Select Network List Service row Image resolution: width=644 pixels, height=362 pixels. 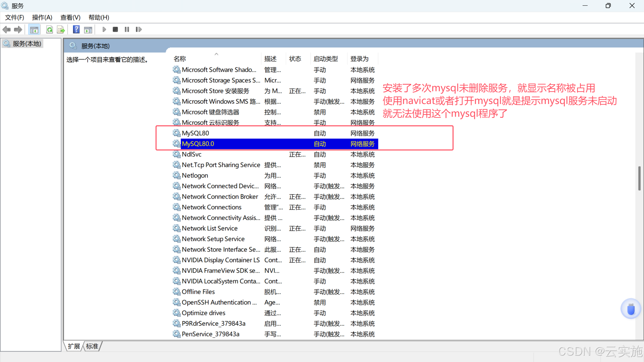click(x=275, y=228)
